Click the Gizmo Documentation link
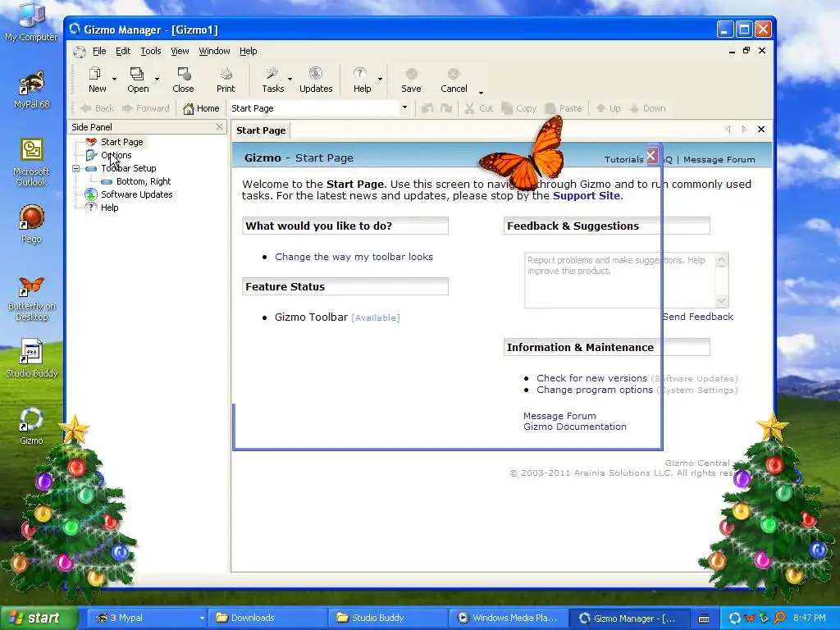840x630 pixels. [575, 427]
